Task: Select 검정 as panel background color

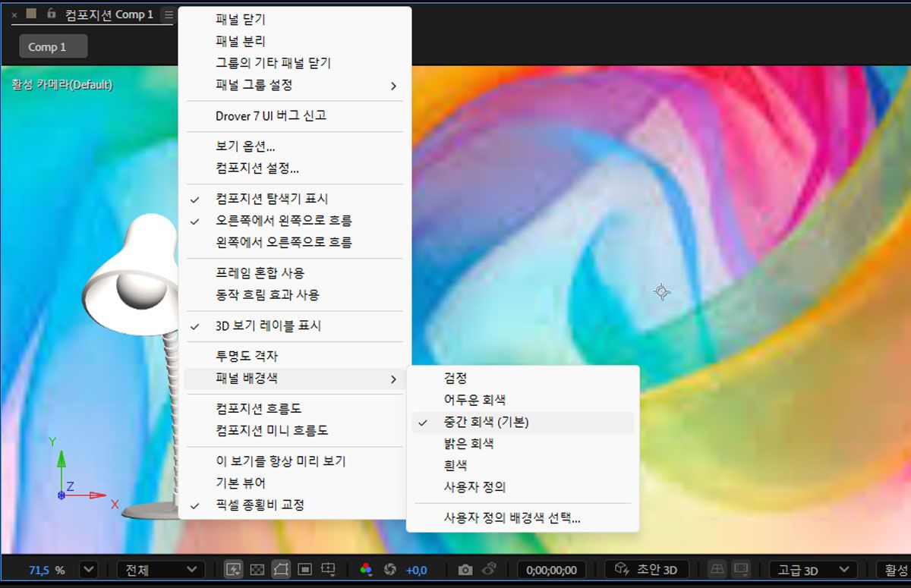Action: 455,377
